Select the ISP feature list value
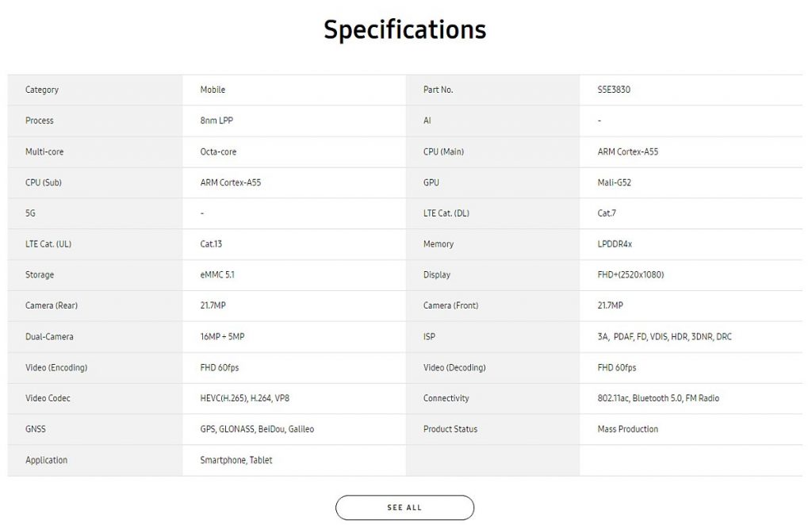 click(x=665, y=336)
